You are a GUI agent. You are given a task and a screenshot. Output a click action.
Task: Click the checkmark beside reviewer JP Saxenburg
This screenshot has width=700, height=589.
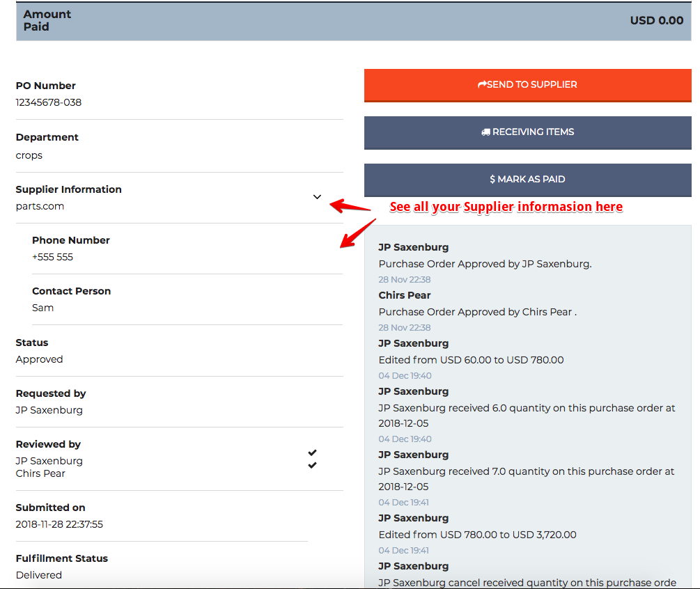[312, 453]
